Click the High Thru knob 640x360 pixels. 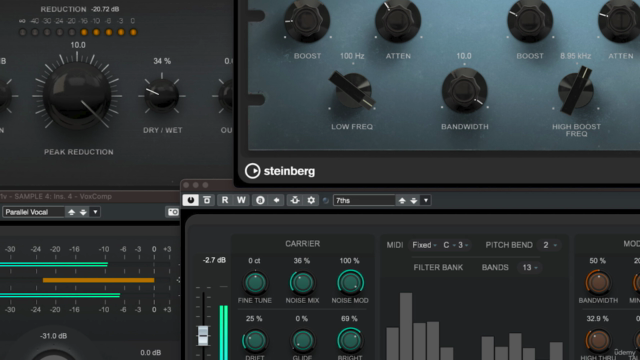pyautogui.click(x=598, y=340)
